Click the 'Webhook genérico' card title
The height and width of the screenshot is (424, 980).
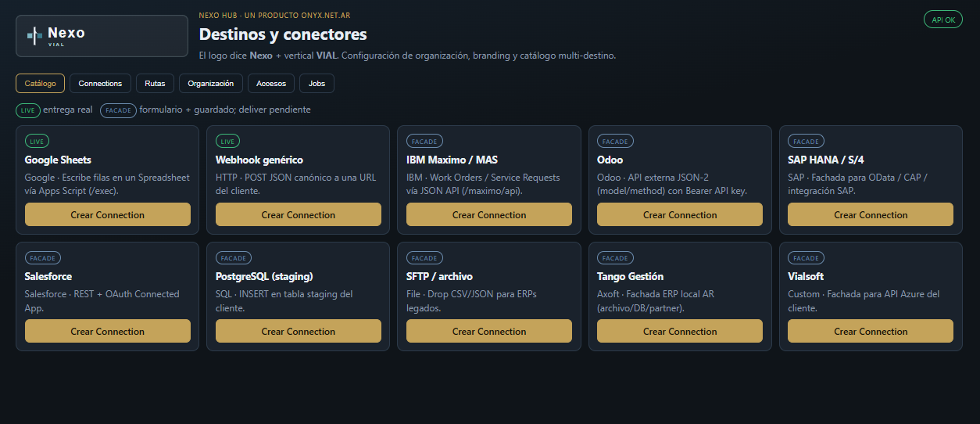coord(259,160)
